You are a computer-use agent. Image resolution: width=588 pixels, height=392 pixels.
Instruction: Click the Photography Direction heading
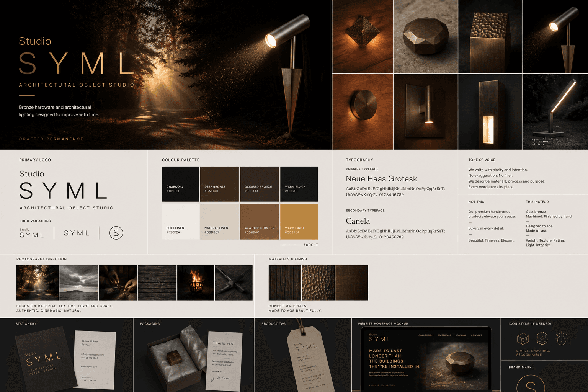41,259
